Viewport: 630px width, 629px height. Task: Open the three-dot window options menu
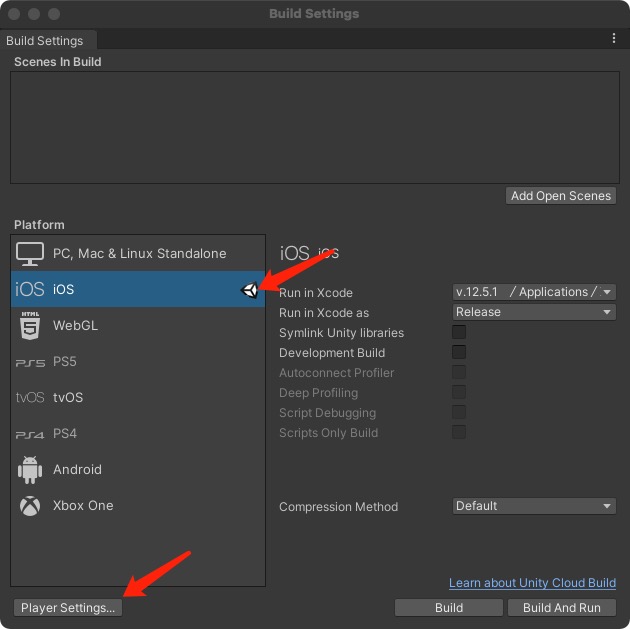pyautogui.click(x=614, y=38)
